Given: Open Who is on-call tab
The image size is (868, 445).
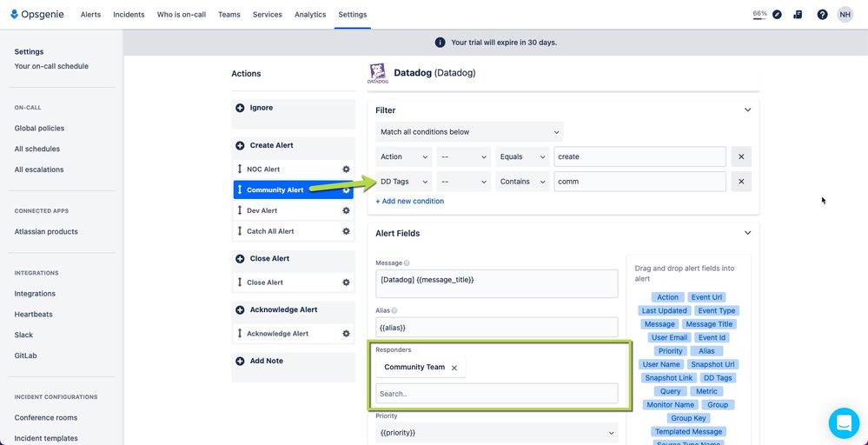Looking at the screenshot, I should 182,15.
